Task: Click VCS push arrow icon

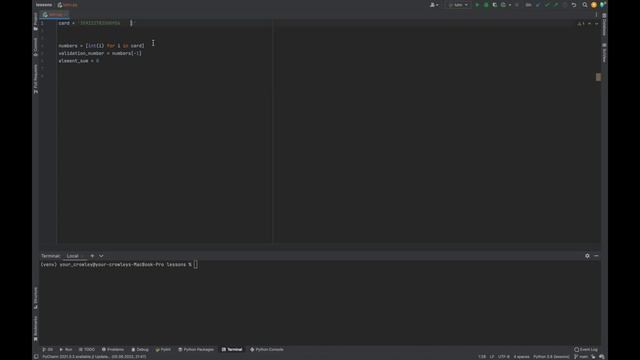Action: pyautogui.click(x=556, y=5)
